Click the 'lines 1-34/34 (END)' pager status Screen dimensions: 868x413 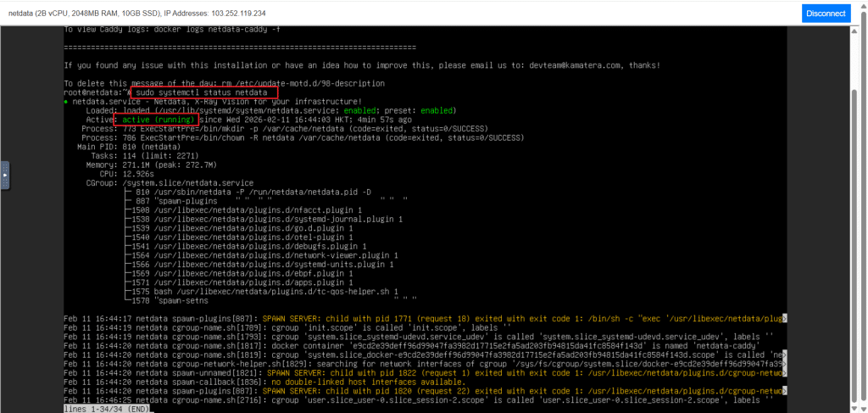tap(107, 409)
